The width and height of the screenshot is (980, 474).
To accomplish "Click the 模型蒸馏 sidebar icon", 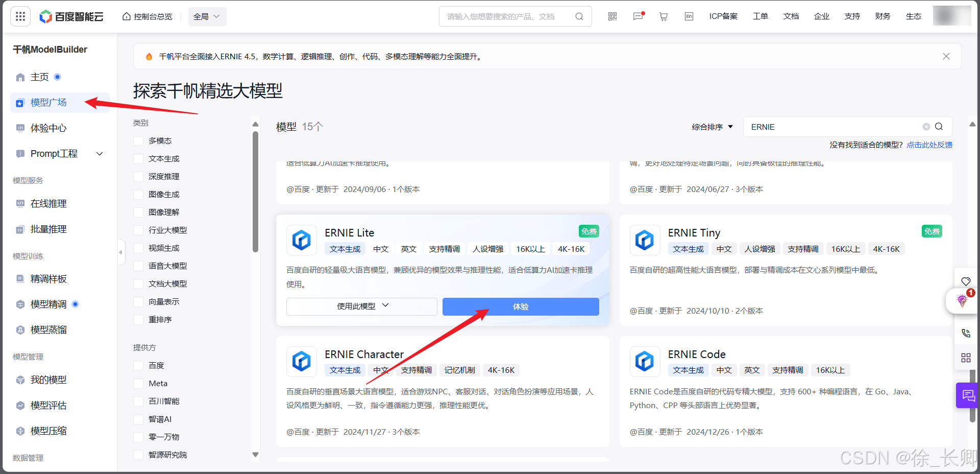I will 20,330.
